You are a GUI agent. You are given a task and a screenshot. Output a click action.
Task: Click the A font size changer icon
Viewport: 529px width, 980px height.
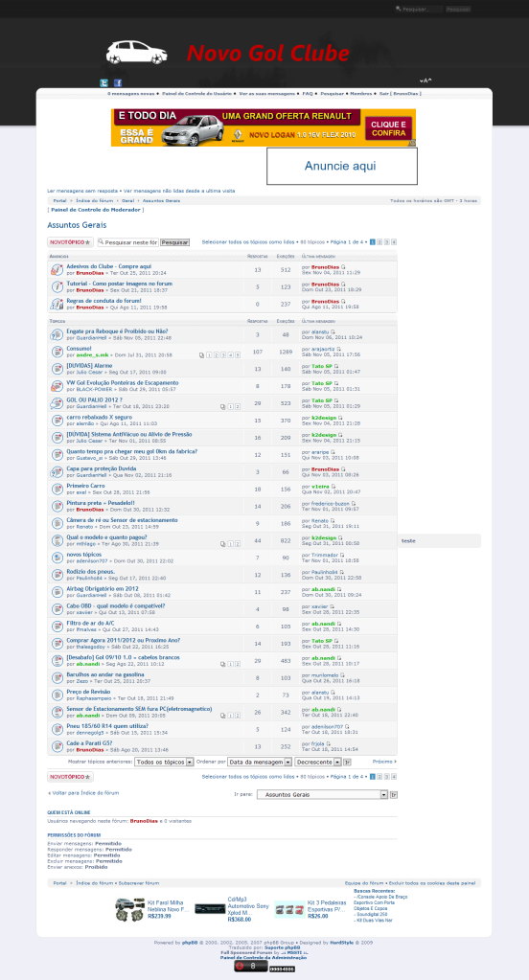pos(425,80)
